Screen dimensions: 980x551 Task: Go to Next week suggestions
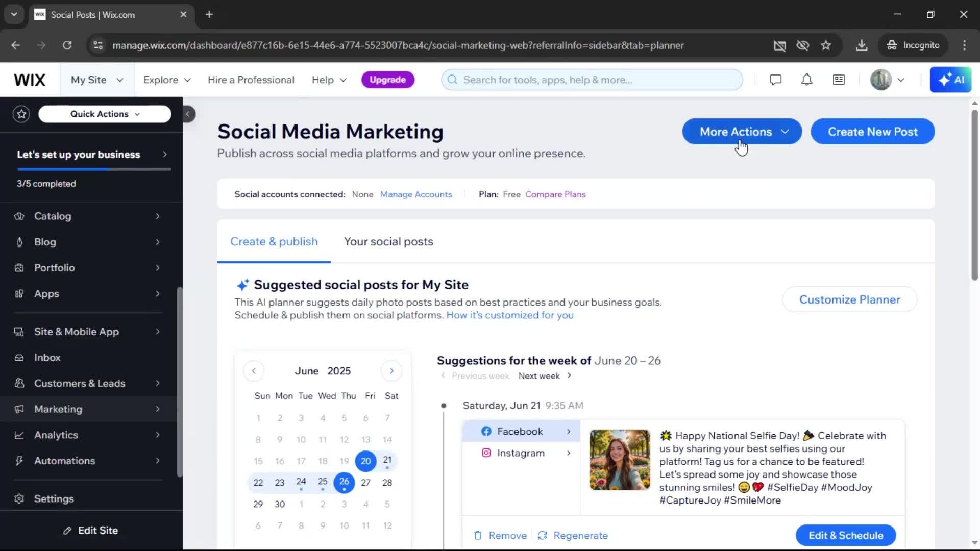(x=545, y=376)
